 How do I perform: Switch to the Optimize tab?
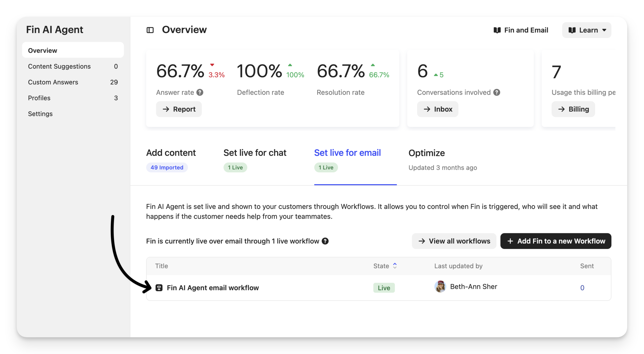[x=426, y=153]
